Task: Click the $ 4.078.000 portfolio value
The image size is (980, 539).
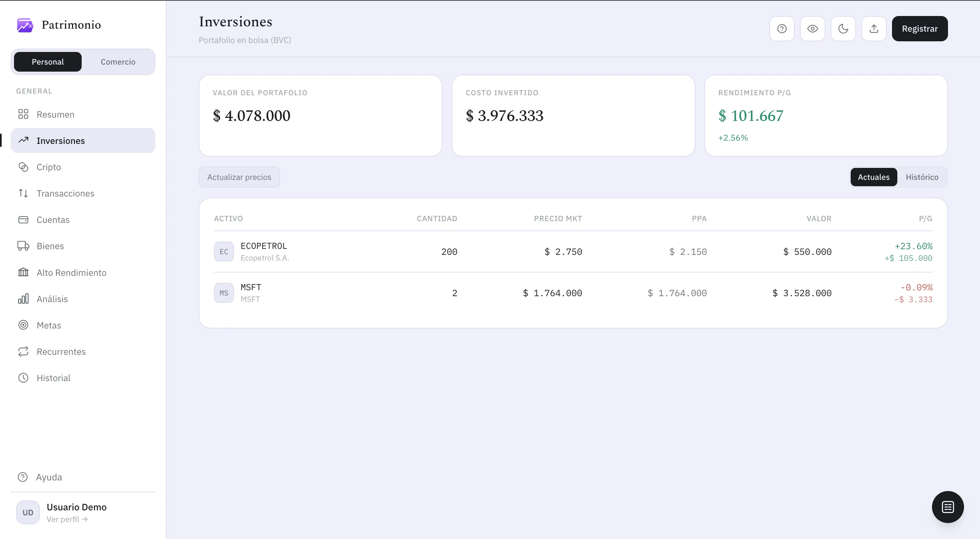Action: pyautogui.click(x=251, y=116)
